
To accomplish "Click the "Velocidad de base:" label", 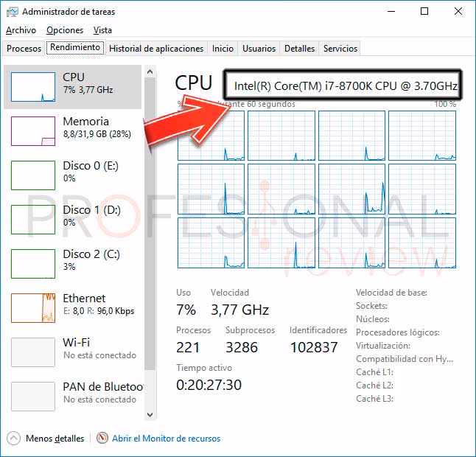I will coord(391,293).
